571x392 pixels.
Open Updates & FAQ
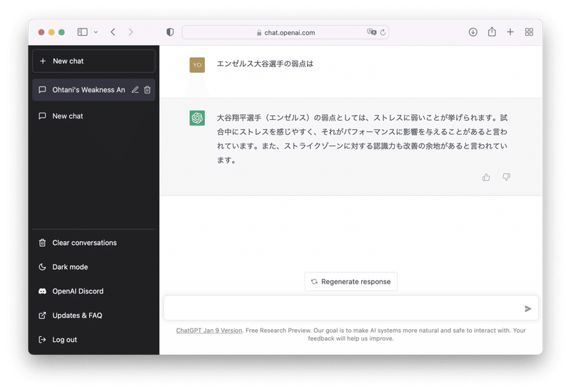(94, 316)
